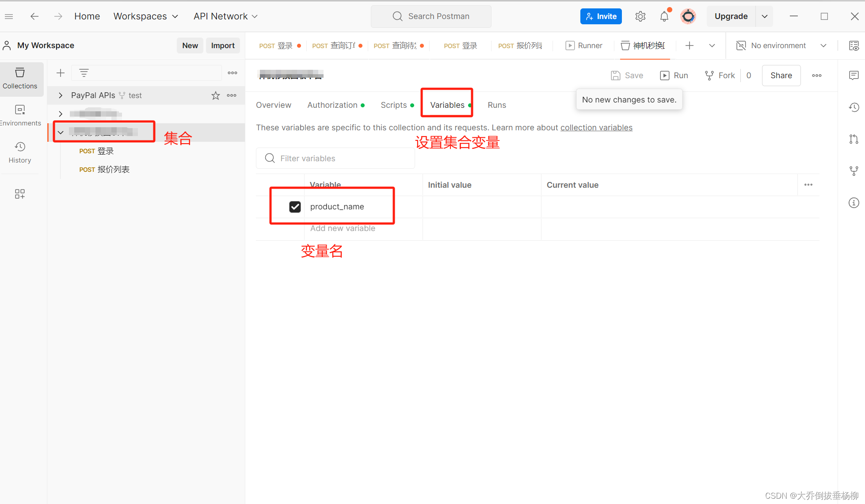
Task: Click the Import button
Action: click(223, 45)
